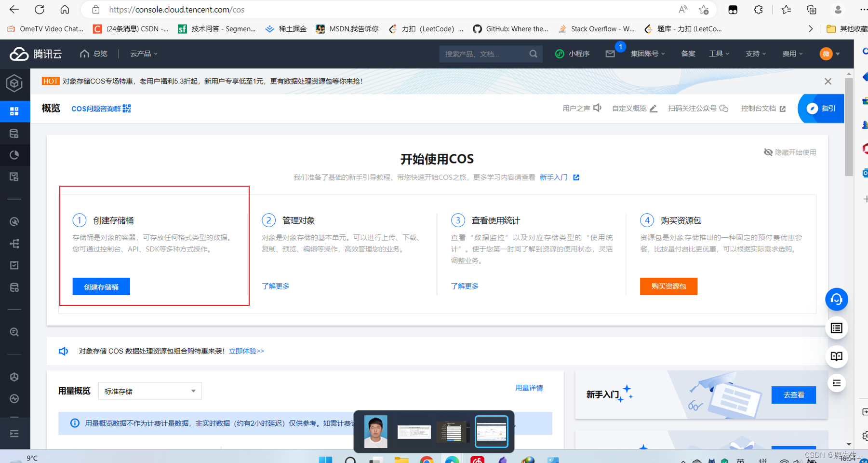
Task: Open the sidebar search magnifier icon
Action: (x=14, y=332)
